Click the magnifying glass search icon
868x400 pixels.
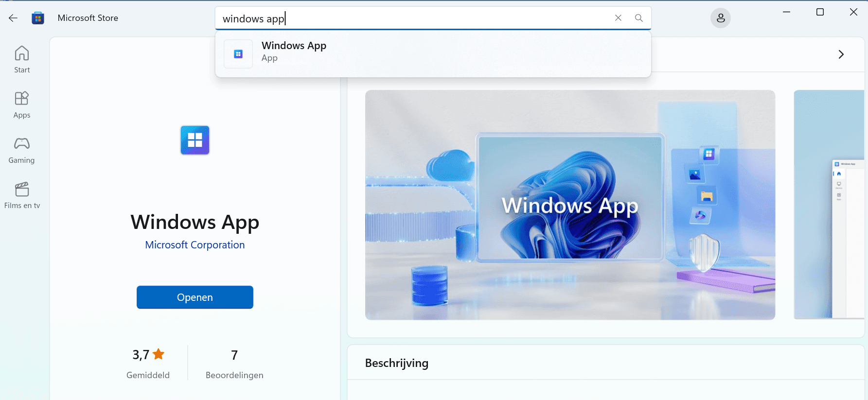(x=638, y=18)
